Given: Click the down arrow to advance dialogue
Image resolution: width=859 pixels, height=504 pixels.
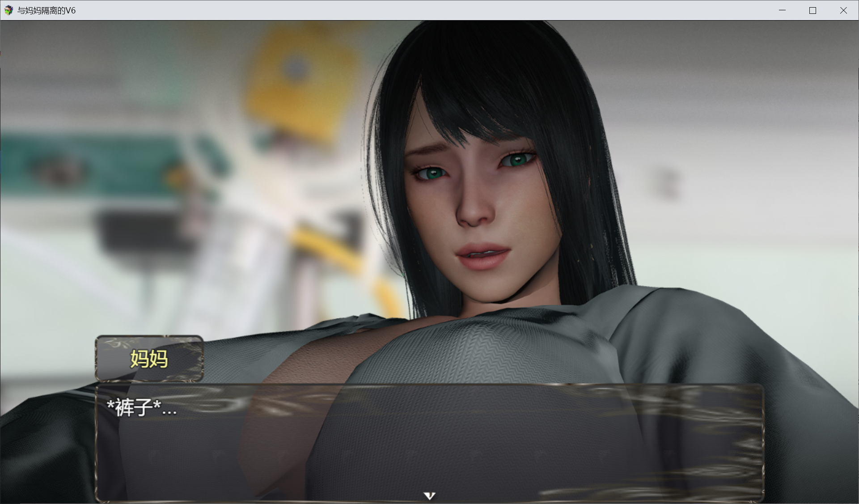Looking at the screenshot, I should (x=429, y=496).
